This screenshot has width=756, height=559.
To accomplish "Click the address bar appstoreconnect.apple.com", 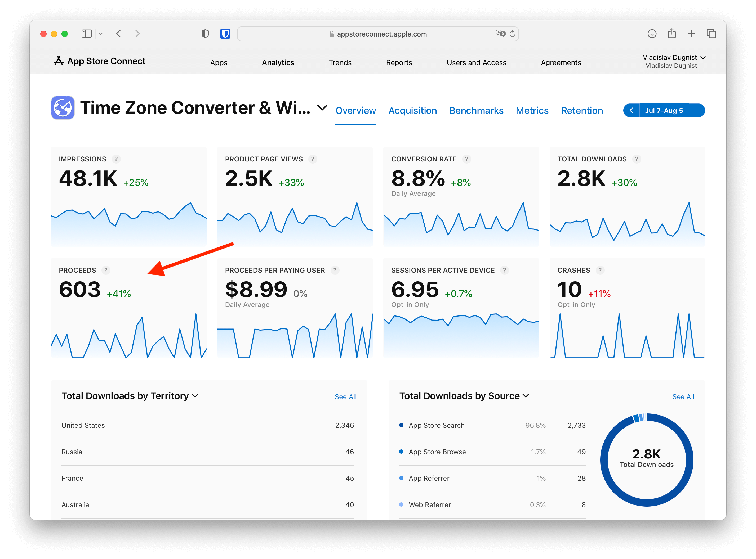I will 378,34.
